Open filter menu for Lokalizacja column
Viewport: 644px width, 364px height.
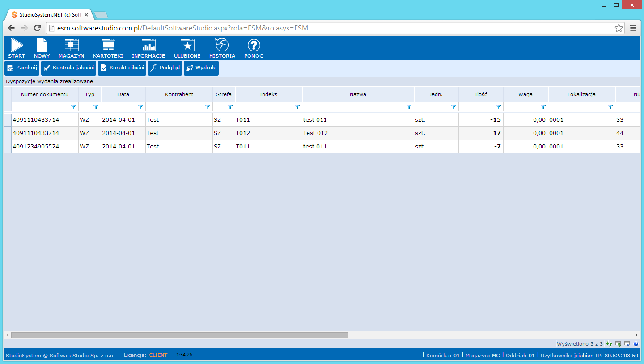[610, 107]
